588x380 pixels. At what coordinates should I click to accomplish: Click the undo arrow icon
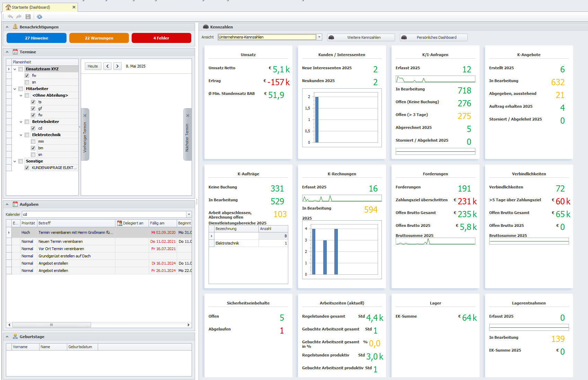[10, 17]
